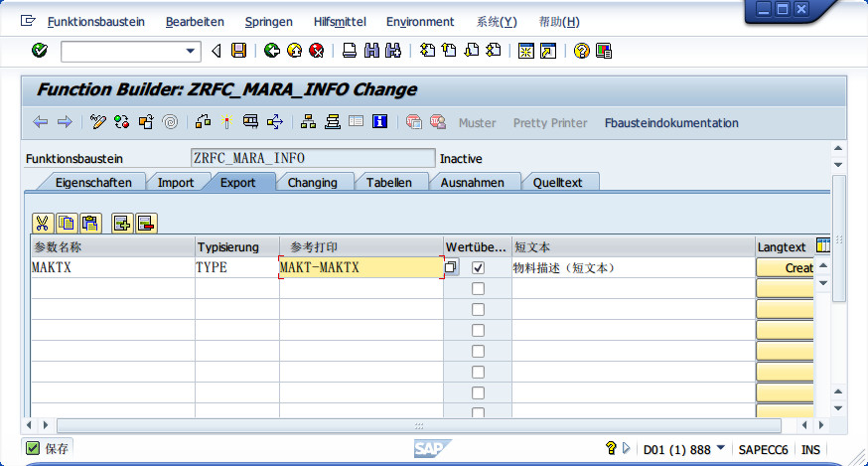868x466 pixels.
Task: Click the yellow Exit icon
Action: tap(294, 51)
